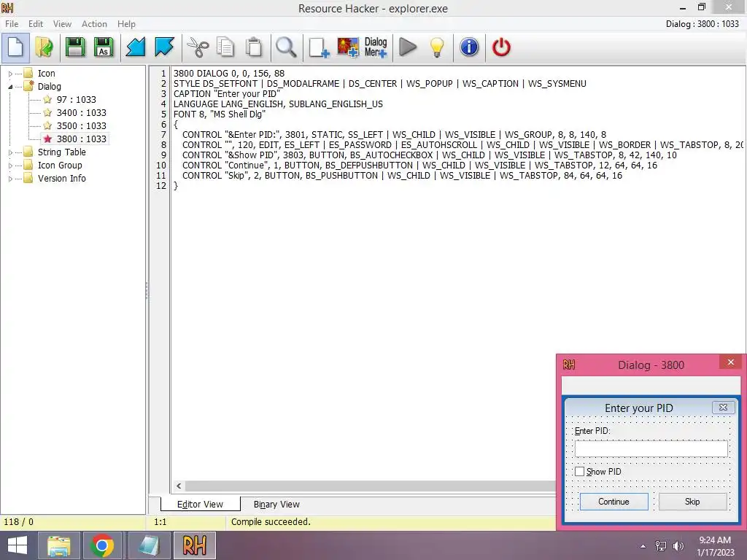
Task: Open the Help menu
Action: point(126,24)
